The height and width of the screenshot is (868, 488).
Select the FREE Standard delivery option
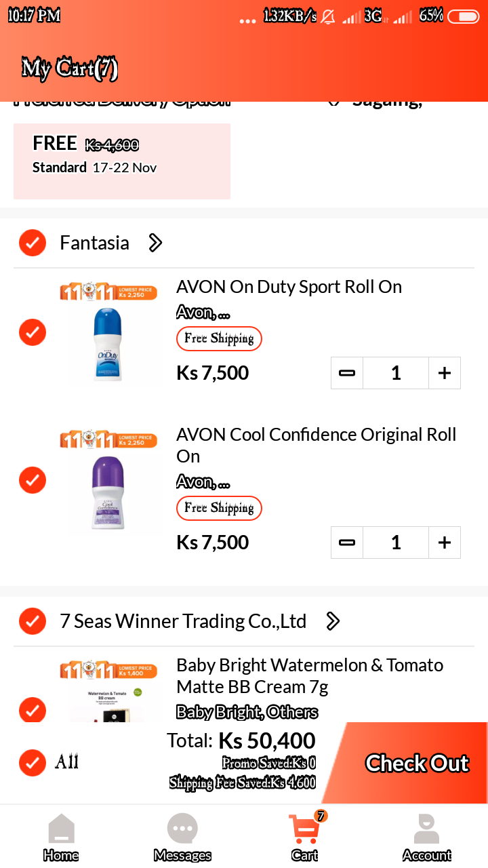[122, 161]
